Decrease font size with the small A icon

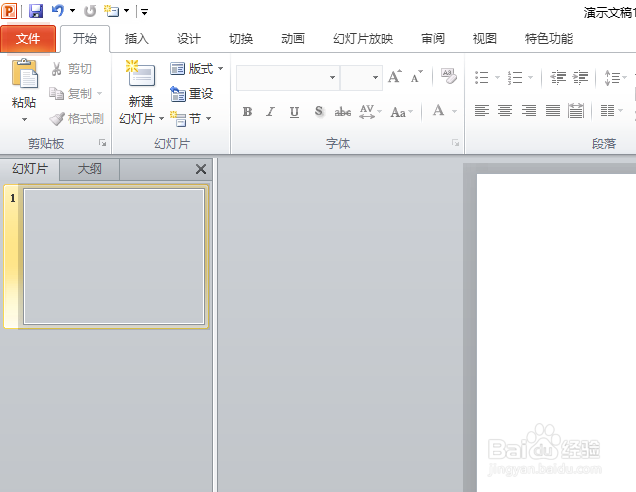416,76
